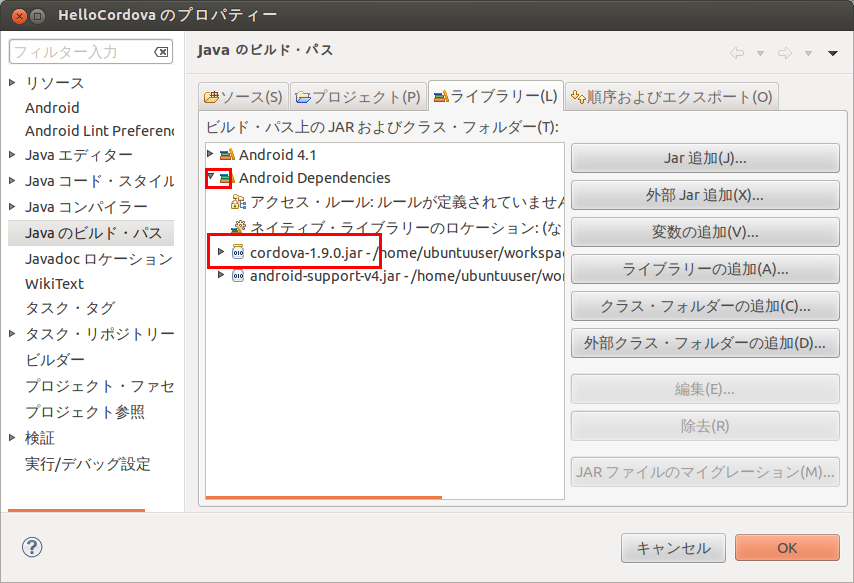854x583 pixels.
Task: Switch to the プロジェクト(P) tab
Action: (x=358, y=97)
